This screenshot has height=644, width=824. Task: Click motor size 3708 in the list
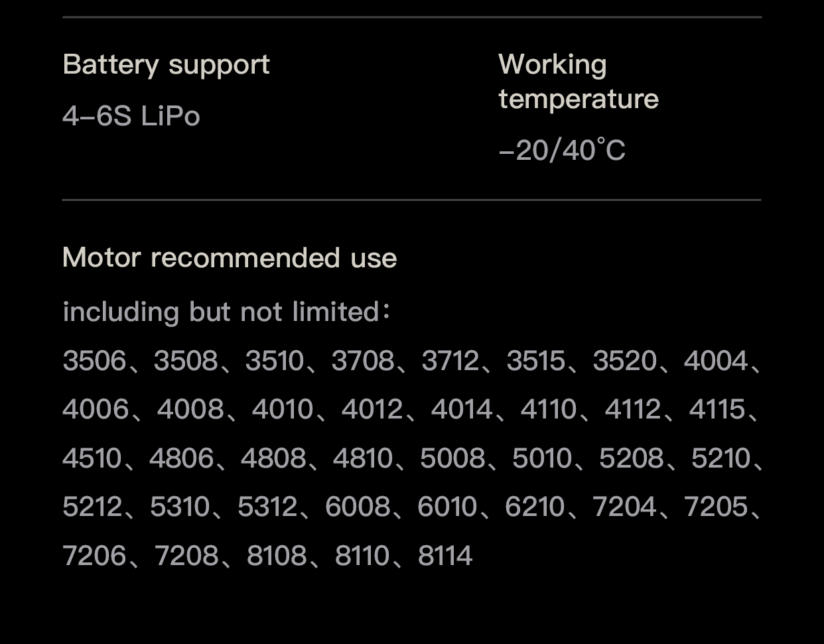click(363, 361)
